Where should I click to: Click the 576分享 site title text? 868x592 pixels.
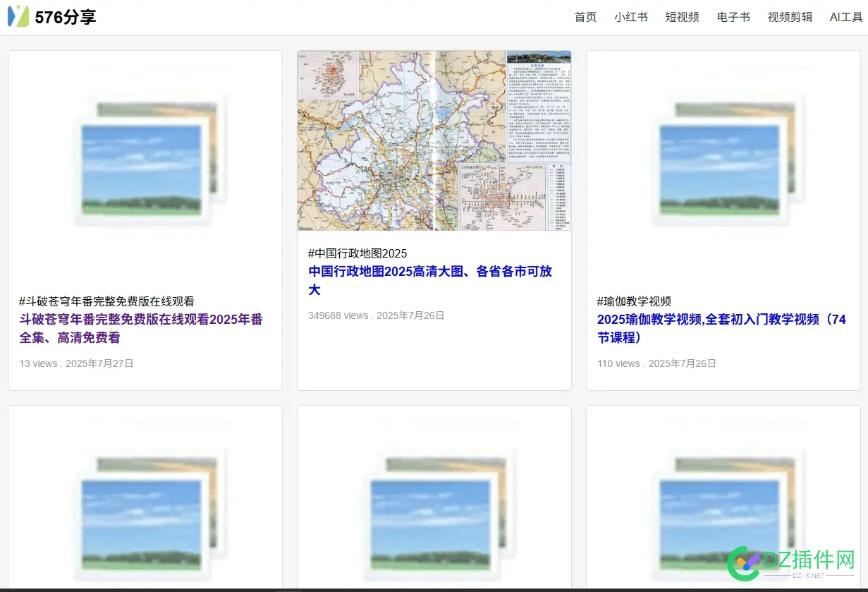pos(67,16)
